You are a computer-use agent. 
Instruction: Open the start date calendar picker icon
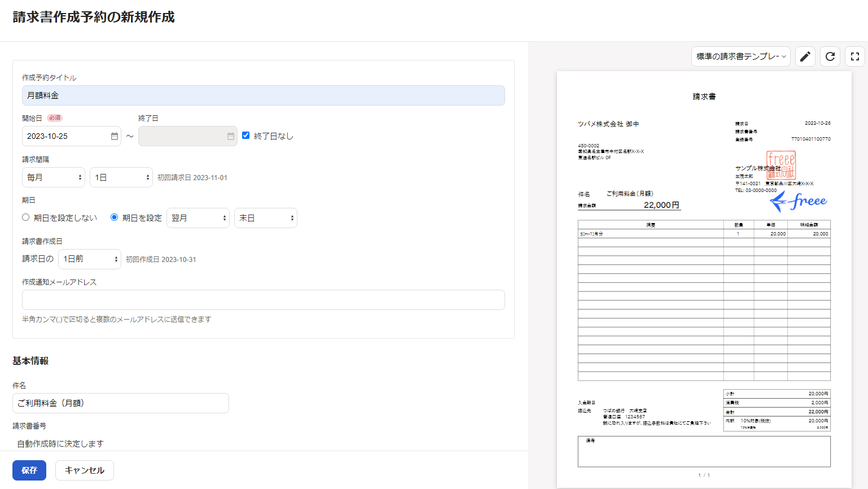coord(115,136)
